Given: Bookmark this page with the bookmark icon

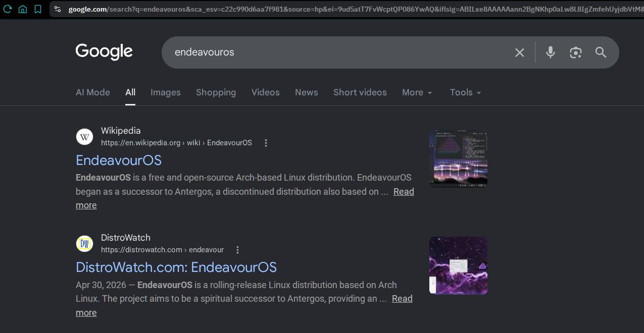Looking at the screenshot, I should (38, 9).
